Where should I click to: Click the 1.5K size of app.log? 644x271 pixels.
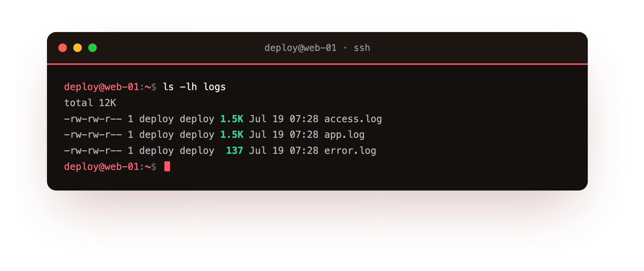pyautogui.click(x=232, y=135)
